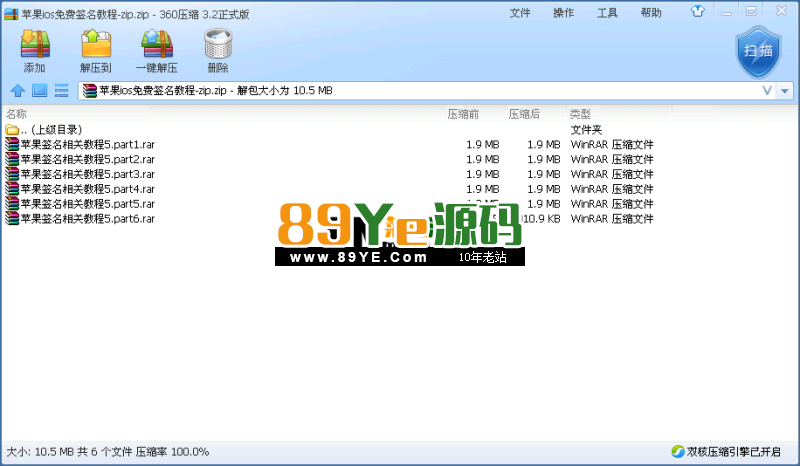Sort by the 类型 column header
The height and width of the screenshot is (466, 800).
click(580, 114)
